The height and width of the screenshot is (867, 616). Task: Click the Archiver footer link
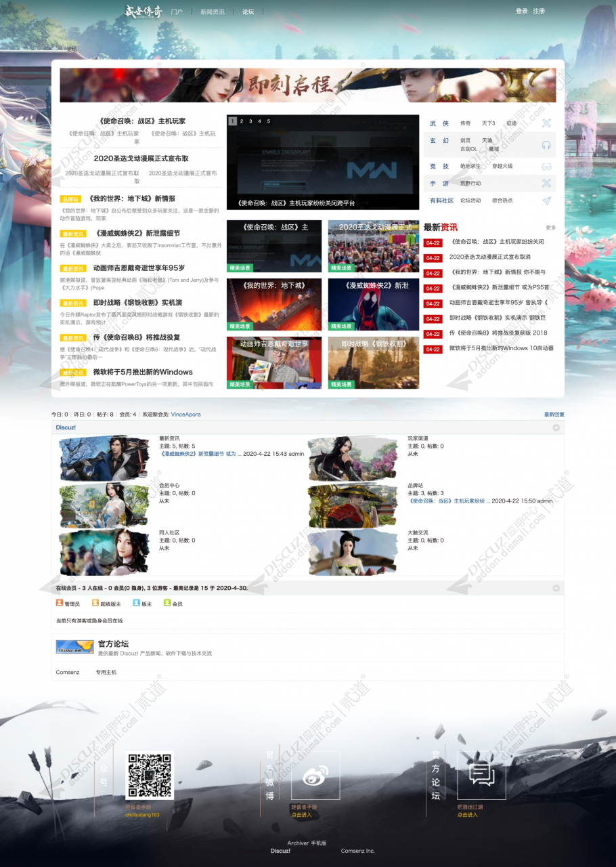click(298, 843)
